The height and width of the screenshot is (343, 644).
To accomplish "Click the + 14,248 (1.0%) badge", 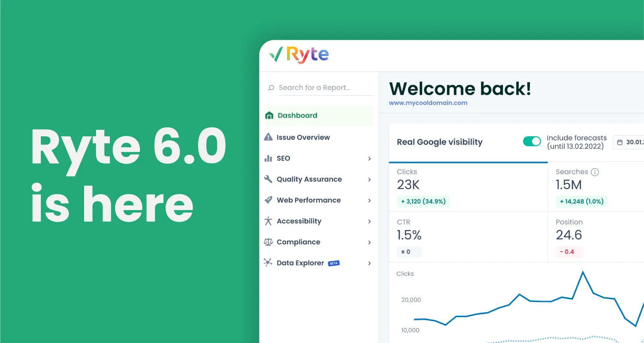I will coord(582,202).
